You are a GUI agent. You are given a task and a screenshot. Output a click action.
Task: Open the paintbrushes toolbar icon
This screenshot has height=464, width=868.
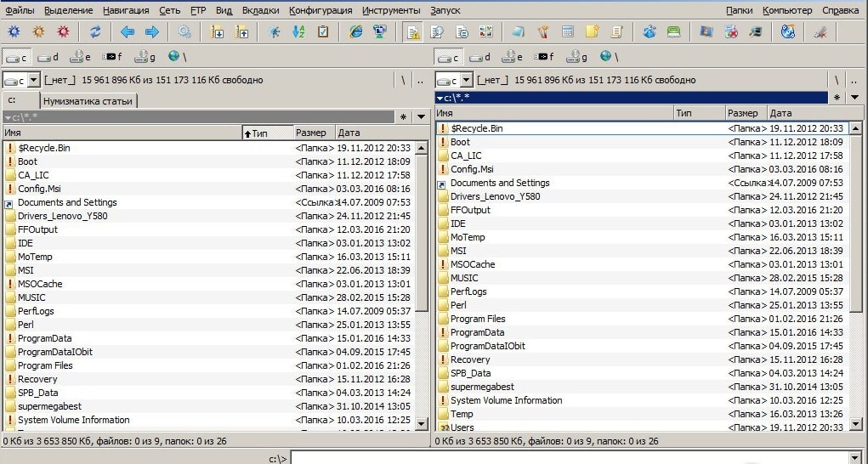(x=543, y=32)
